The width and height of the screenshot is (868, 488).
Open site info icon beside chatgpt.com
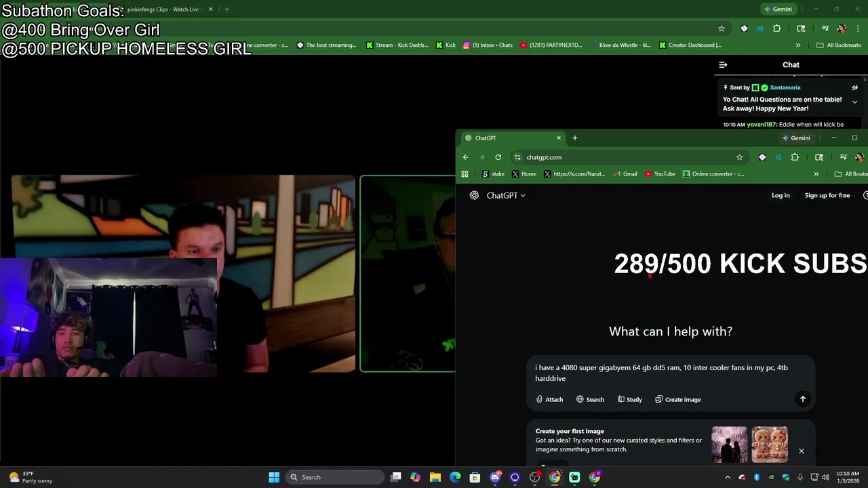[x=517, y=157]
